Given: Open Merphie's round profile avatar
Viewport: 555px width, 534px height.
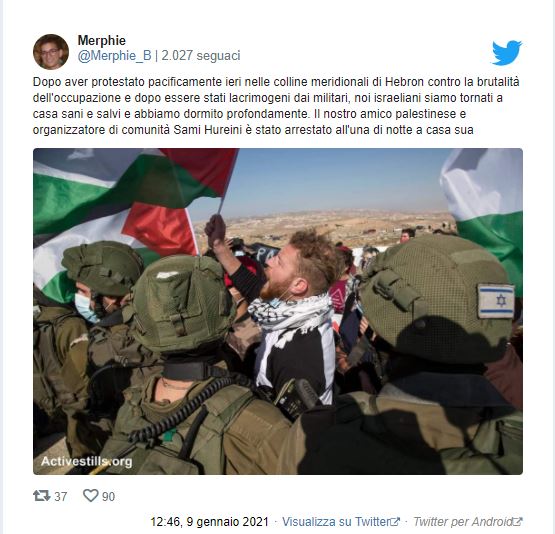Looking at the screenshot, I should click(51, 52).
